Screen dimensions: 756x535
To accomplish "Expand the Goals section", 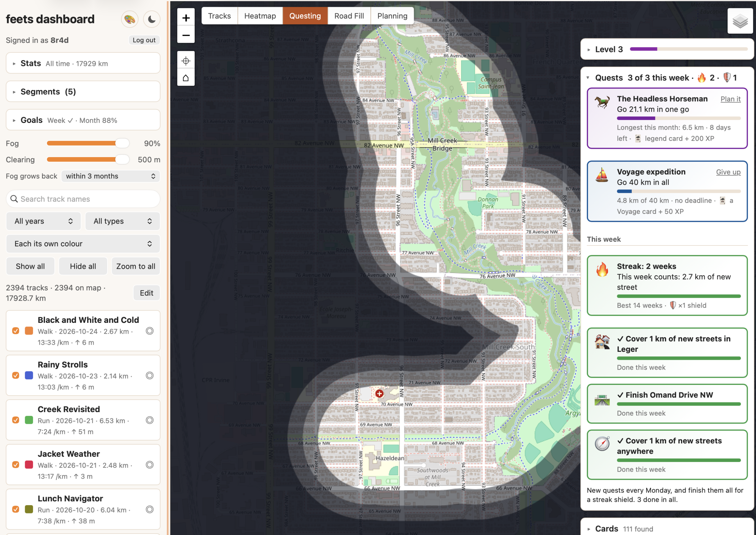I will point(83,120).
